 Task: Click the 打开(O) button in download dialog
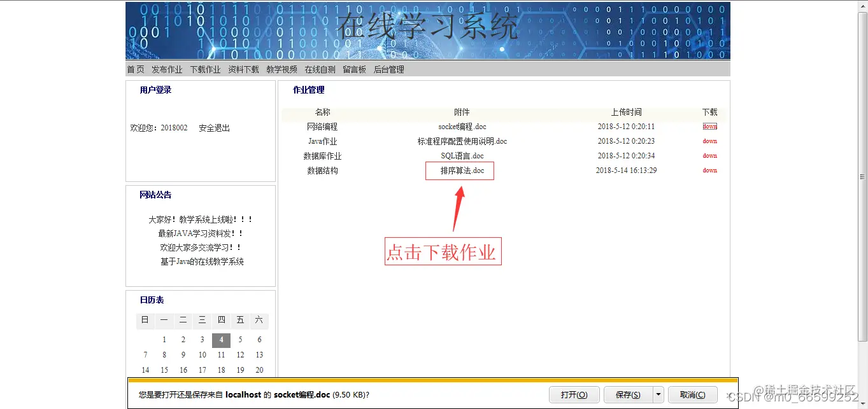[574, 394]
